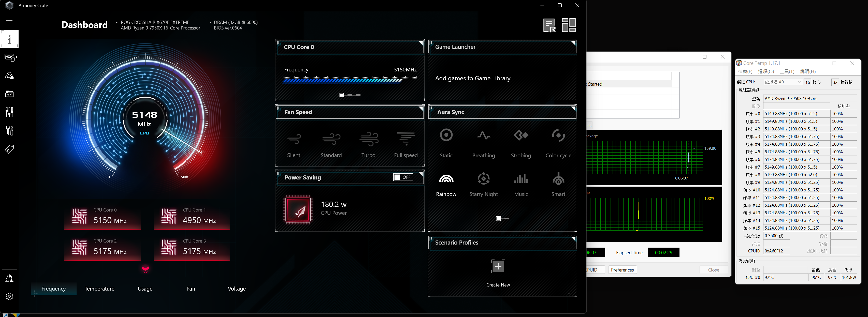This screenshot has height=317, width=868.
Task: Open the 工具(T) menu in Core Temp
Action: point(787,71)
